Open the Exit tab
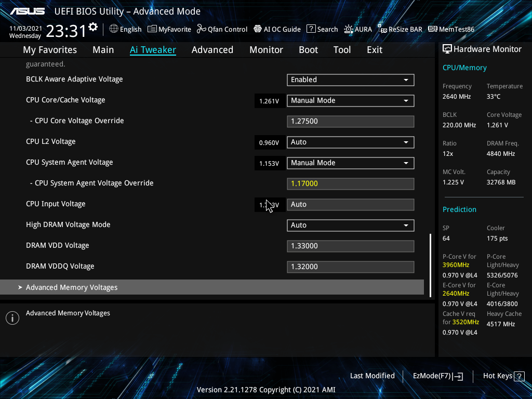 pos(375,50)
